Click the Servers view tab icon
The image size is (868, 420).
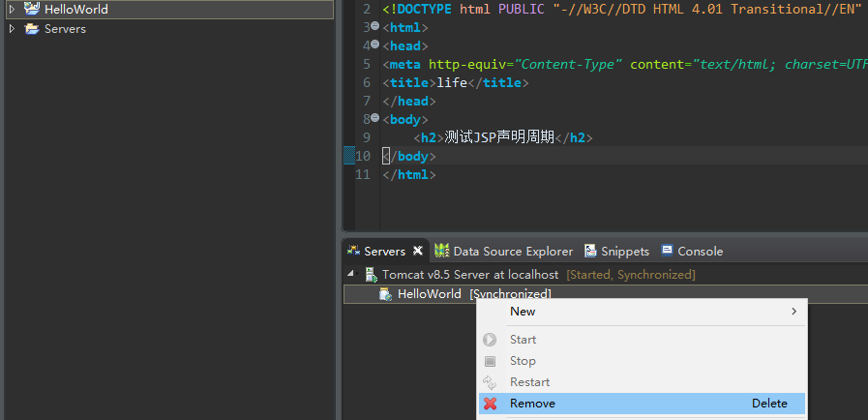coord(354,251)
